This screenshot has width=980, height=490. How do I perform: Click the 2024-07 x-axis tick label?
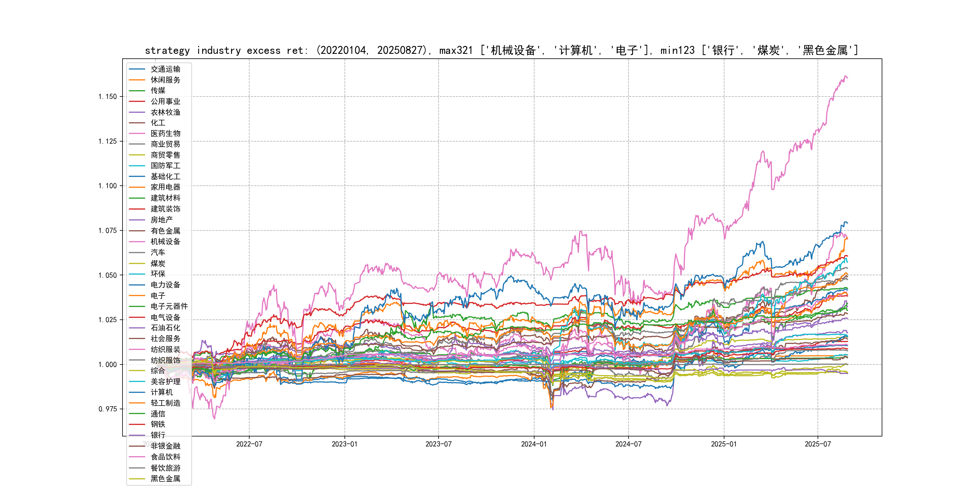pos(628,444)
